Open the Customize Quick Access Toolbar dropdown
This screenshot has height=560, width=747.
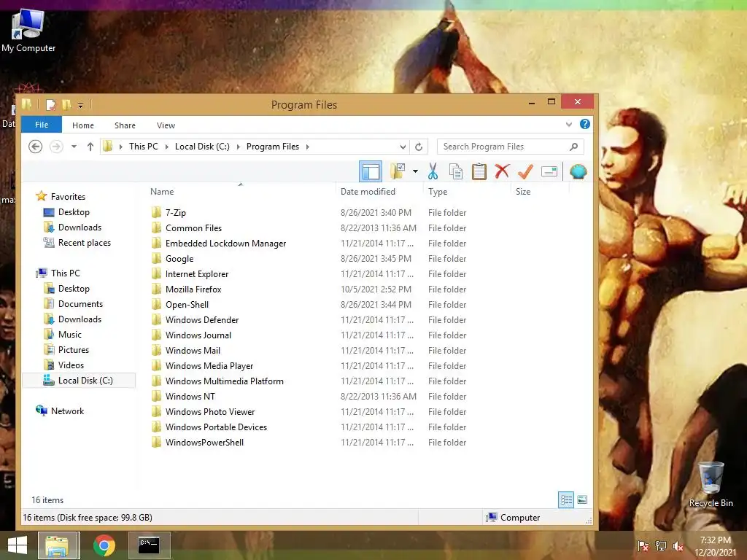[80, 105]
